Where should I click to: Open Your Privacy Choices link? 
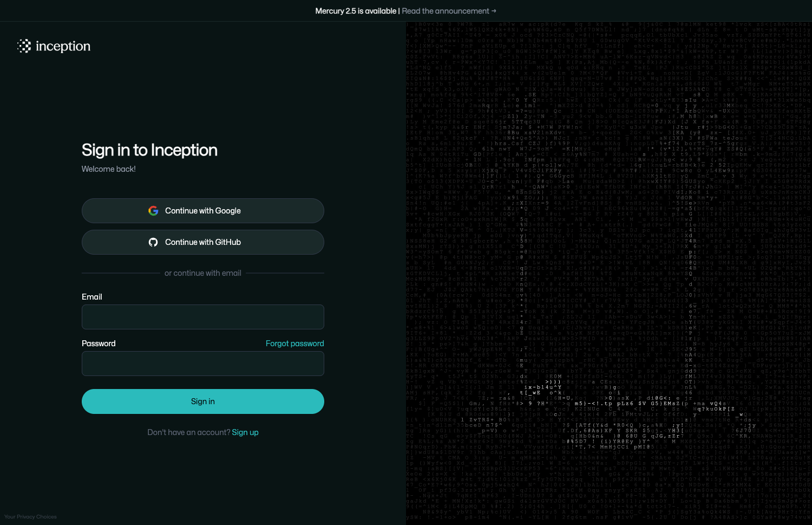tap(30, 517)
